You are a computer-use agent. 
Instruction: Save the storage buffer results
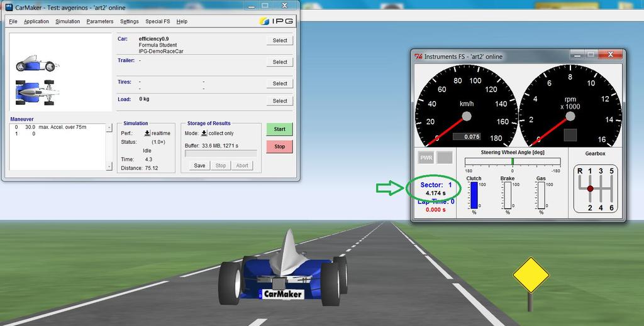pyautogui.click(x=199, y=166)
